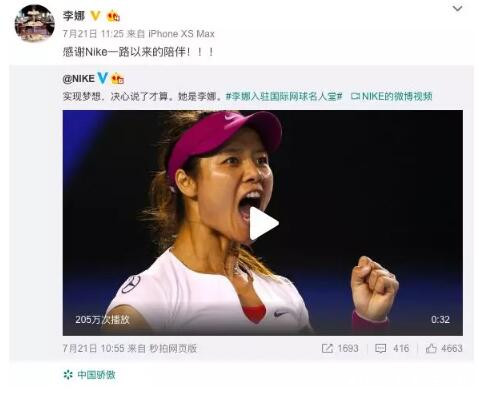Click the membership badge beside NIKE

(x=117, y=79)
